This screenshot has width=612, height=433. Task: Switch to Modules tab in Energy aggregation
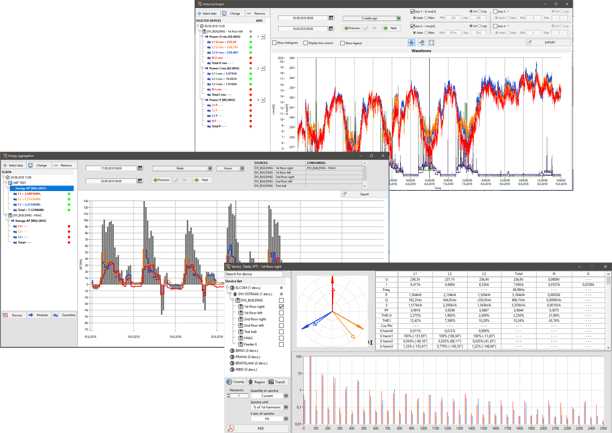coord(38,315)
